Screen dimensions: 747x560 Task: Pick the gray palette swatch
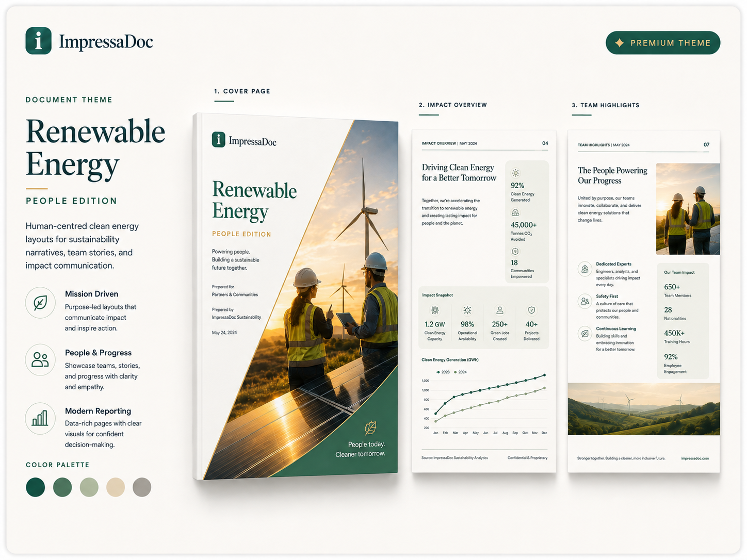(x=142, y=487)
